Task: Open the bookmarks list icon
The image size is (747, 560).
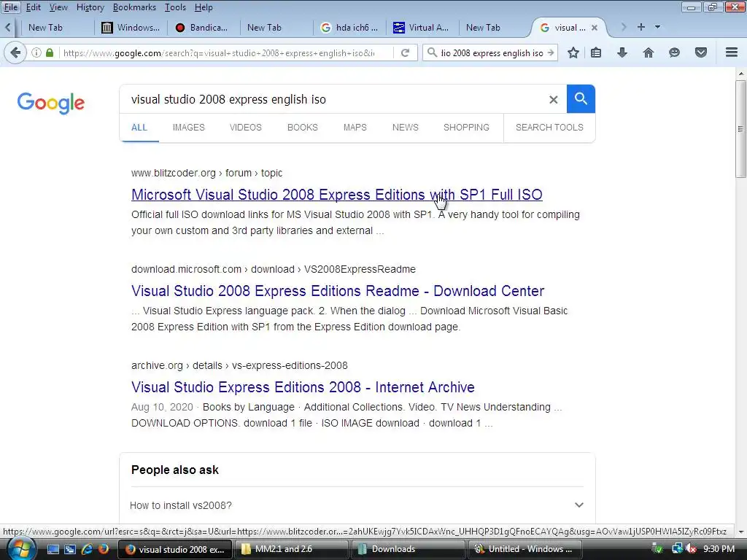Action: point(595,52)
